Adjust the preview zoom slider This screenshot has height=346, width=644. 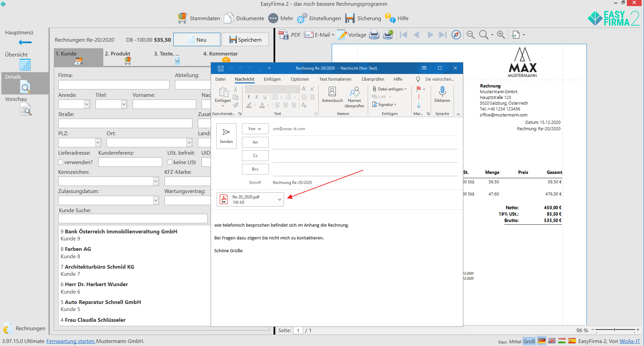pos(615,330)
